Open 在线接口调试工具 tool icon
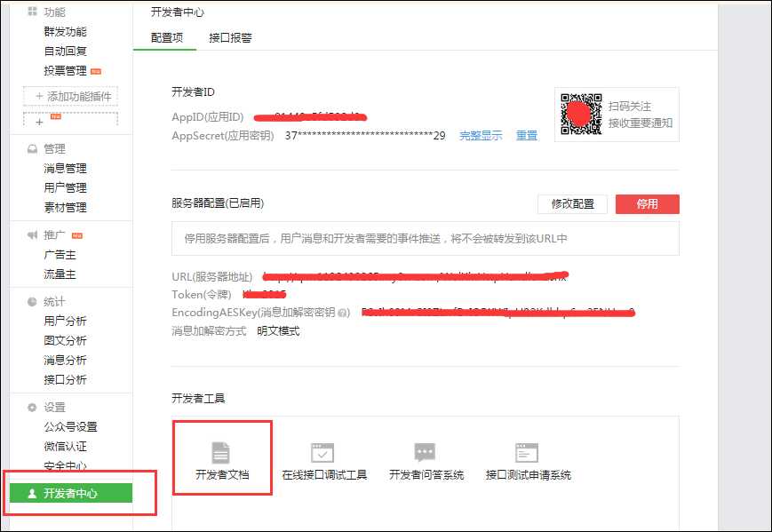Image resolution: width=772 pixels, height=532 pixels. coord(322,453)
